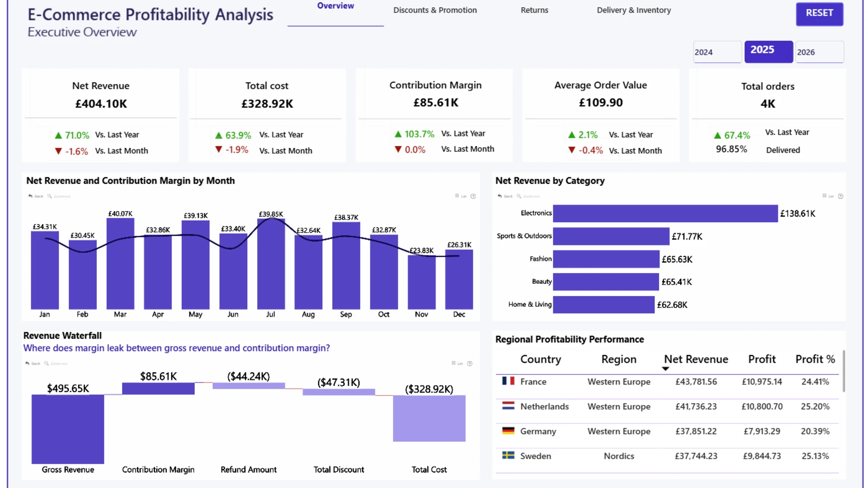Click the Electronics category bar
Screen dimensions: 868x488
click(665, 213)
